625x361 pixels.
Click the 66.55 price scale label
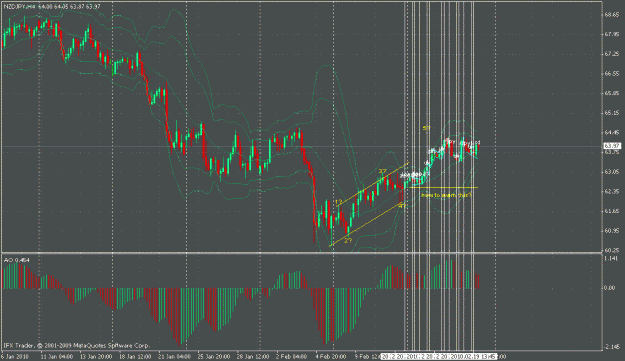[612, 74]
